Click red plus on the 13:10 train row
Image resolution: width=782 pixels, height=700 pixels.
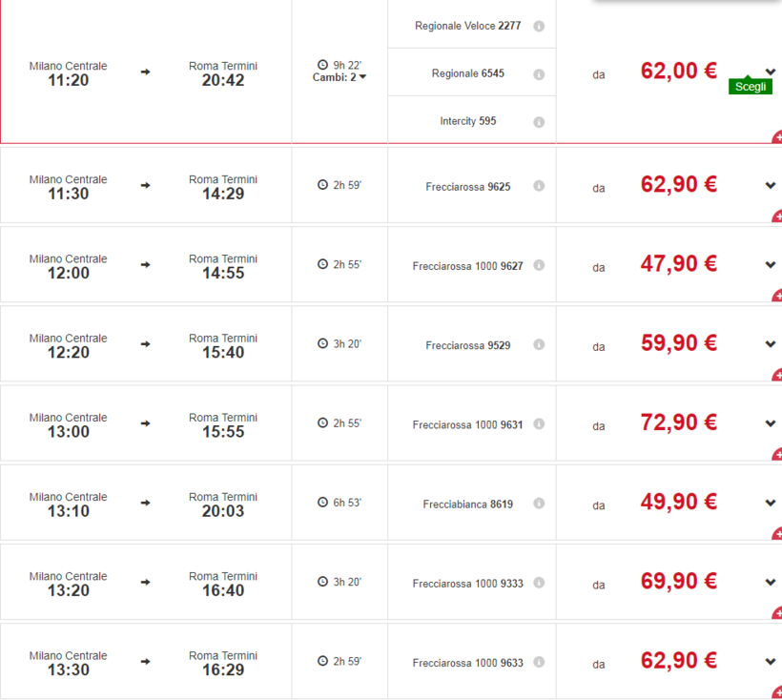pos(777,534)
